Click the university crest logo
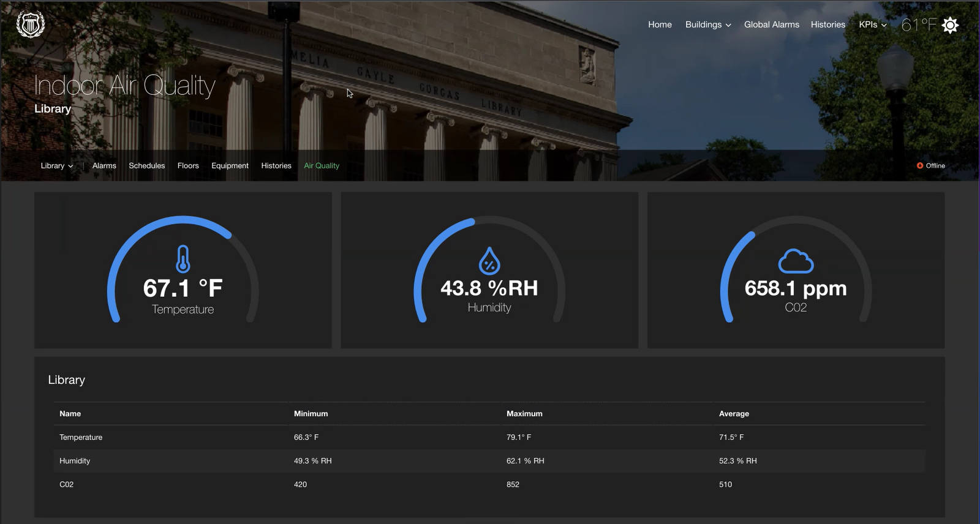This screenshot has height=524, width=980. point(30,24)
